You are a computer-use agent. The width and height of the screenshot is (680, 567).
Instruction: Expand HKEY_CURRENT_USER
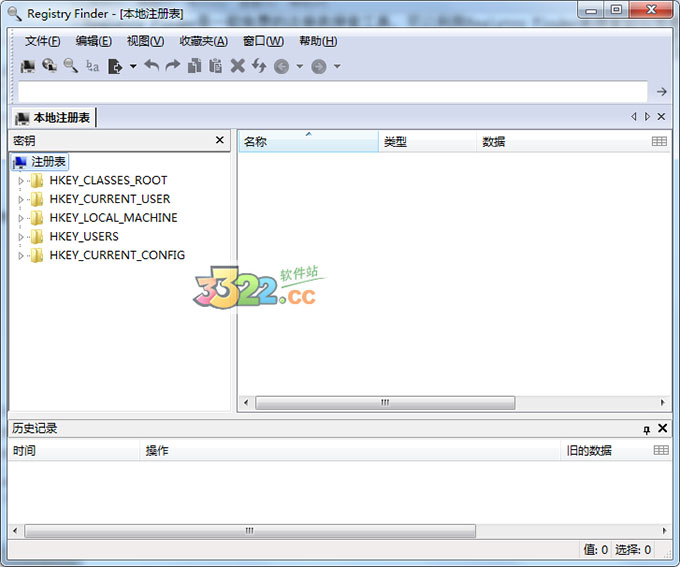click(20, 199)
